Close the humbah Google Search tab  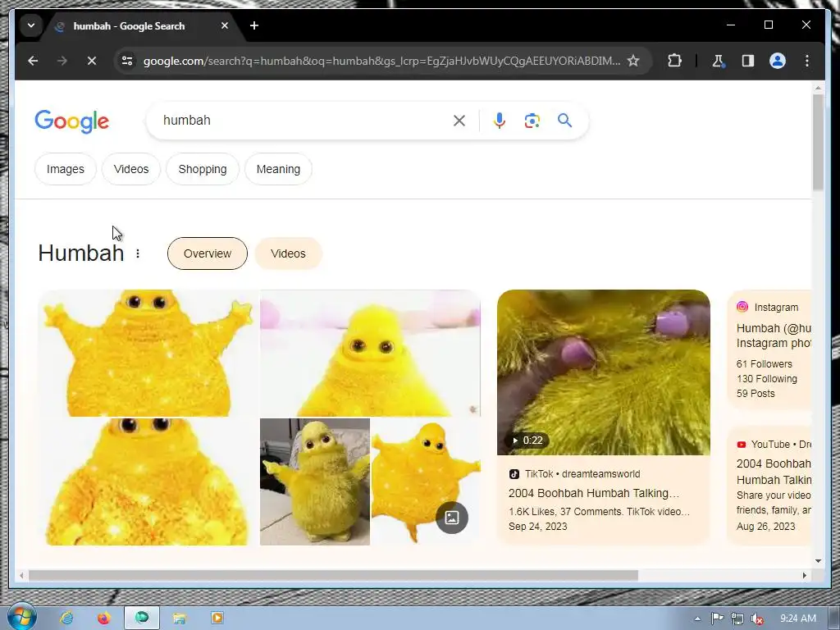(225, 25)
